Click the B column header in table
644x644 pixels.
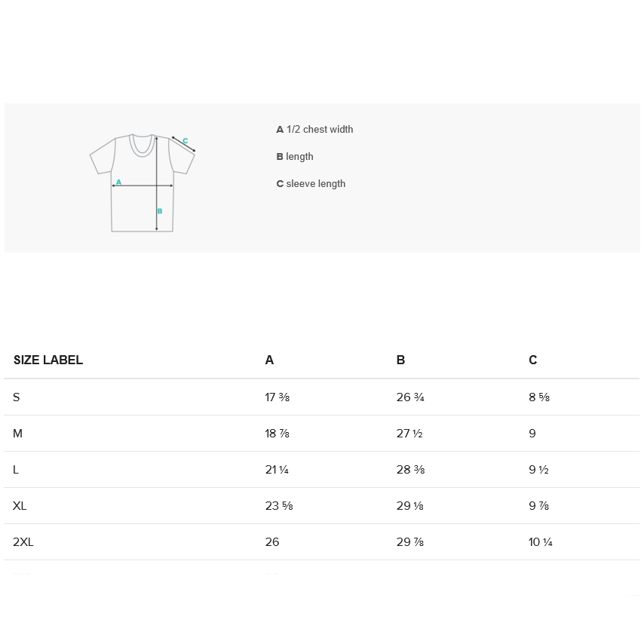(400, 360)
